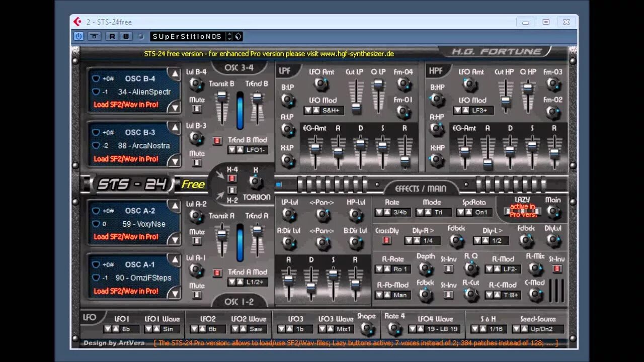Open the Fl-Mod LF2- selector
This screenshot has height=362, width=644.
pos(503,269)
